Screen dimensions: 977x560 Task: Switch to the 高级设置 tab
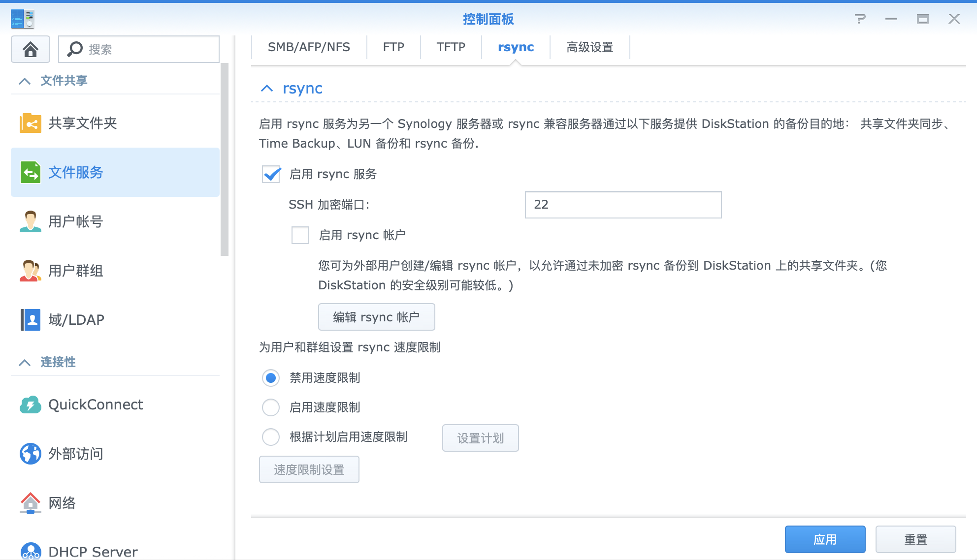click(x=589, y=47)
